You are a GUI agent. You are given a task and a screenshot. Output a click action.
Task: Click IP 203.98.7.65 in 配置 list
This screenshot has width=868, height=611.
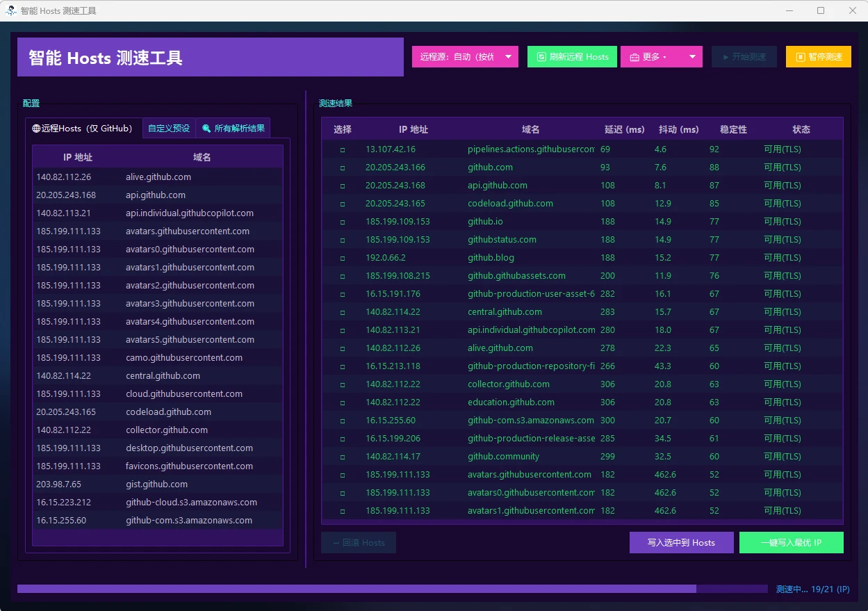[58, 484]
